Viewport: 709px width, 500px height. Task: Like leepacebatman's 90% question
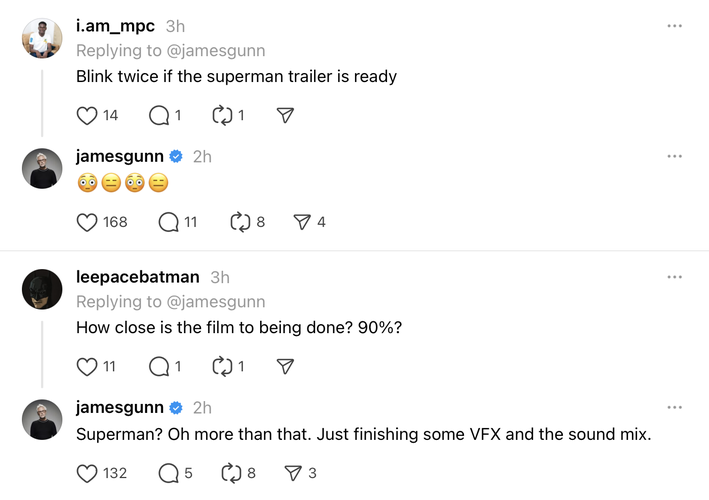[x=87, y=367]
